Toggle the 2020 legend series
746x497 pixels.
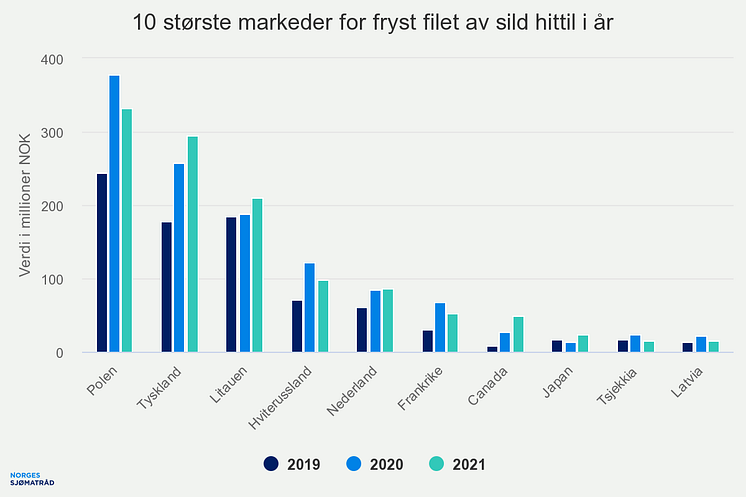point(377,464)
